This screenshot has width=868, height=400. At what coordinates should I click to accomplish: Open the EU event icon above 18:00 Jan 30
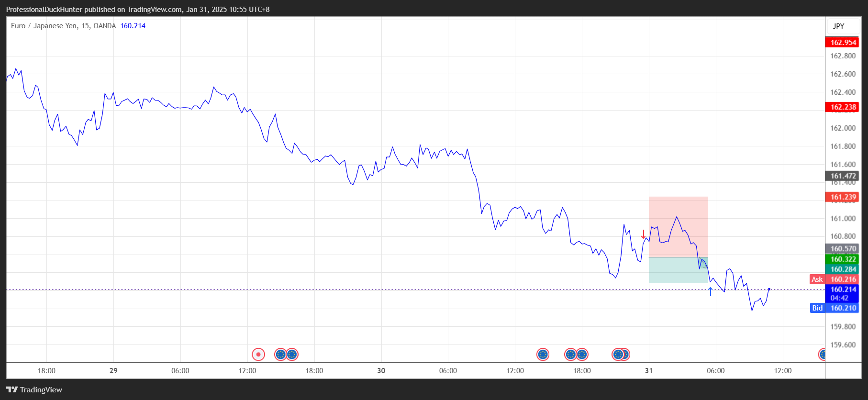coord(582,355)
